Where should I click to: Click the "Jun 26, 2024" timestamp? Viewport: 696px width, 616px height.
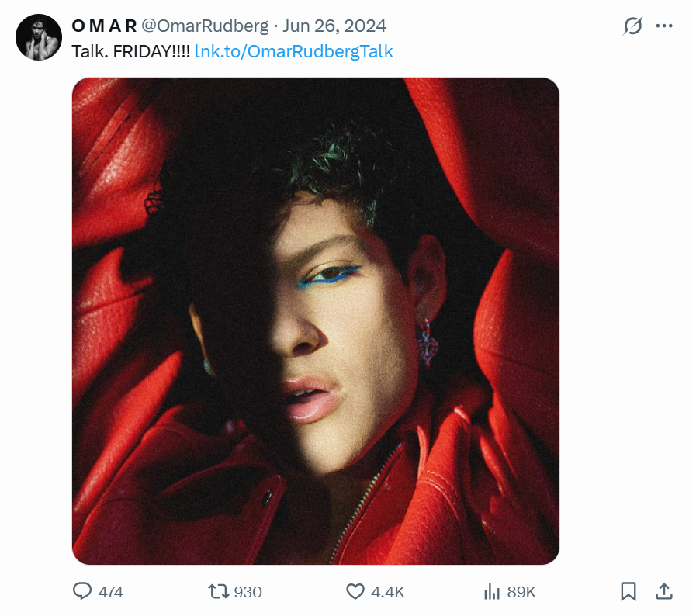point(334,26)
